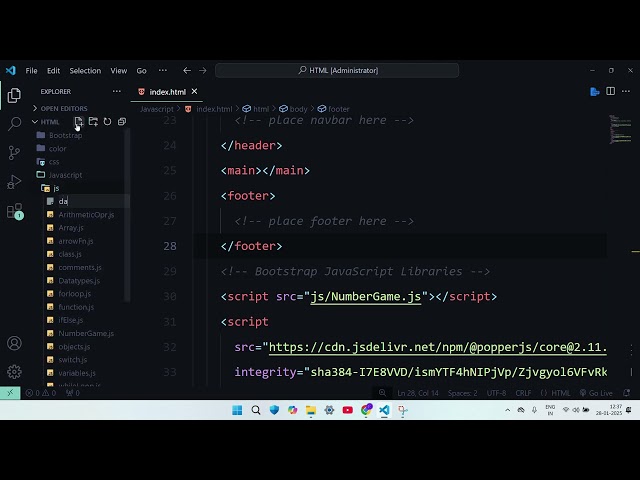
Task: Open the Go menu
Action: 142,71
